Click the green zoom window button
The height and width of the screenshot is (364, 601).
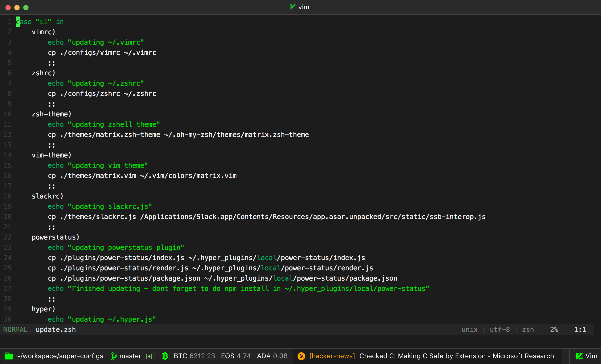coord(26,8)
